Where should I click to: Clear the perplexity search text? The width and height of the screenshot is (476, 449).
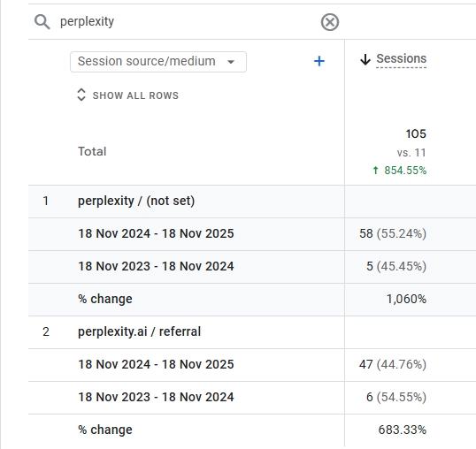330,22
